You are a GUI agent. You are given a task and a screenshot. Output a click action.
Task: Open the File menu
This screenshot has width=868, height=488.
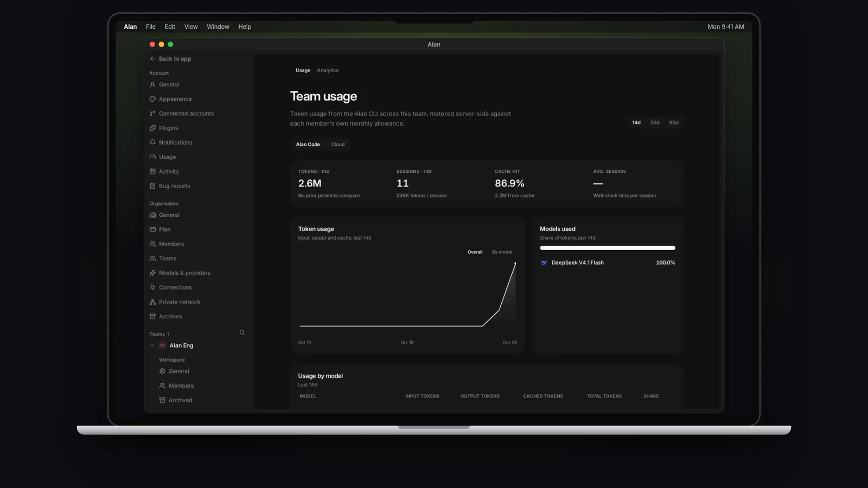pos(151,27)
